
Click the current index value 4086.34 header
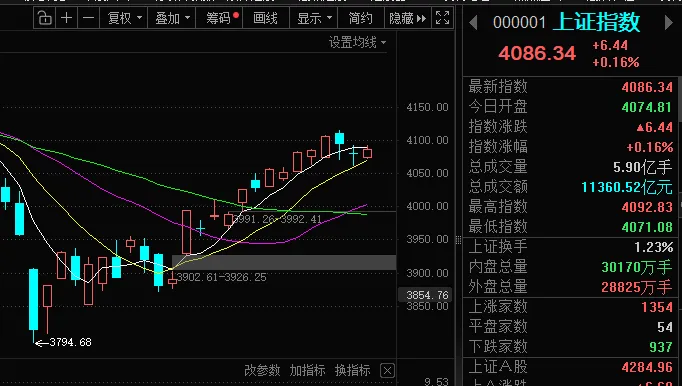(537, 54)
